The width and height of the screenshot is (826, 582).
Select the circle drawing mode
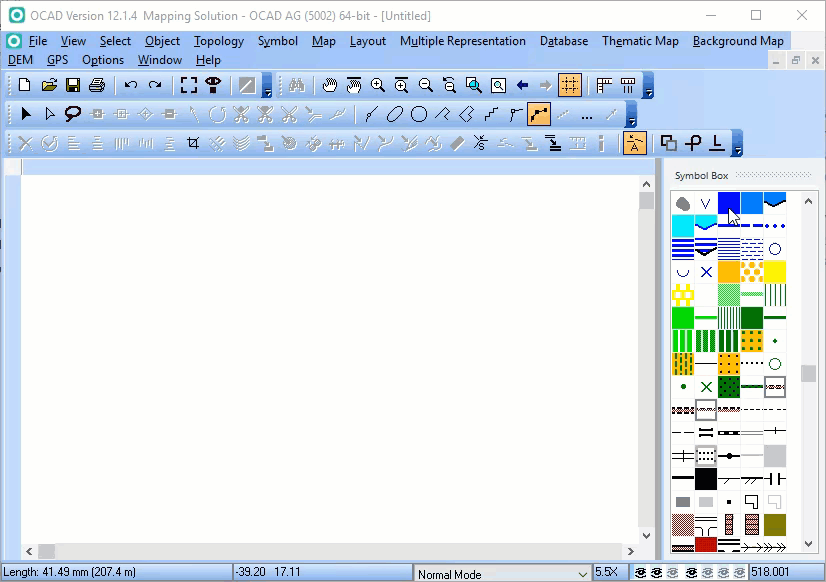point(419,114)
